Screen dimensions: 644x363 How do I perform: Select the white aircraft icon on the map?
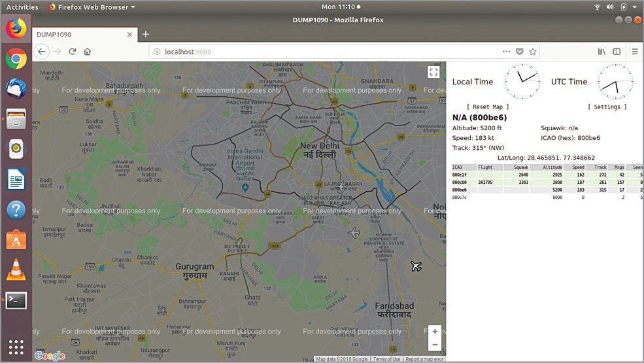(354, 233)
